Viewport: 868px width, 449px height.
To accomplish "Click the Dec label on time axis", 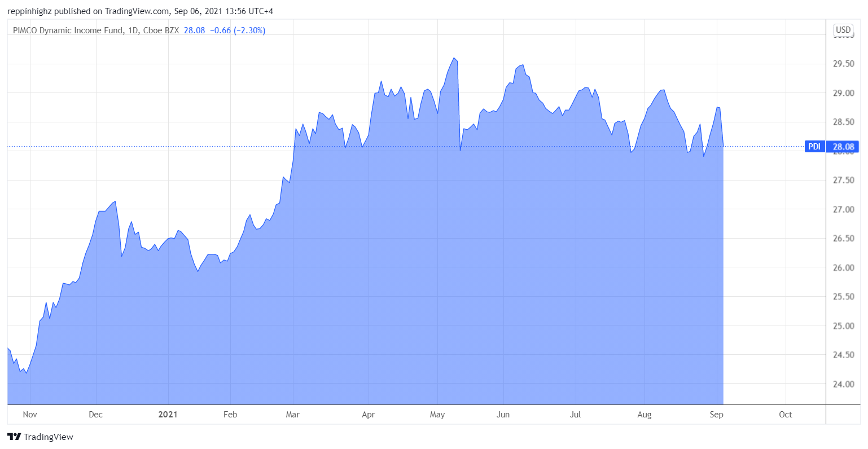I will [96, 415].
